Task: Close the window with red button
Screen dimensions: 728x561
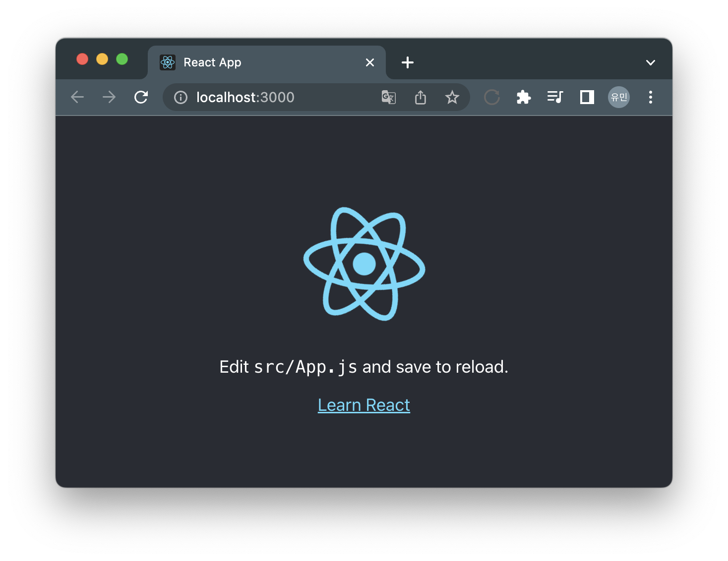Action: [x=82, y=59]
